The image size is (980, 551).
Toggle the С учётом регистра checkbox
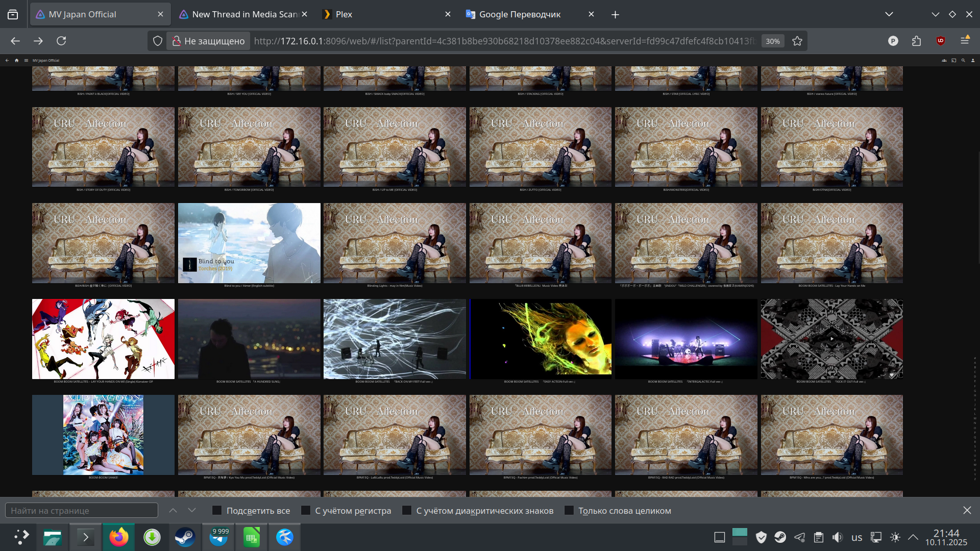coord(306,511)
